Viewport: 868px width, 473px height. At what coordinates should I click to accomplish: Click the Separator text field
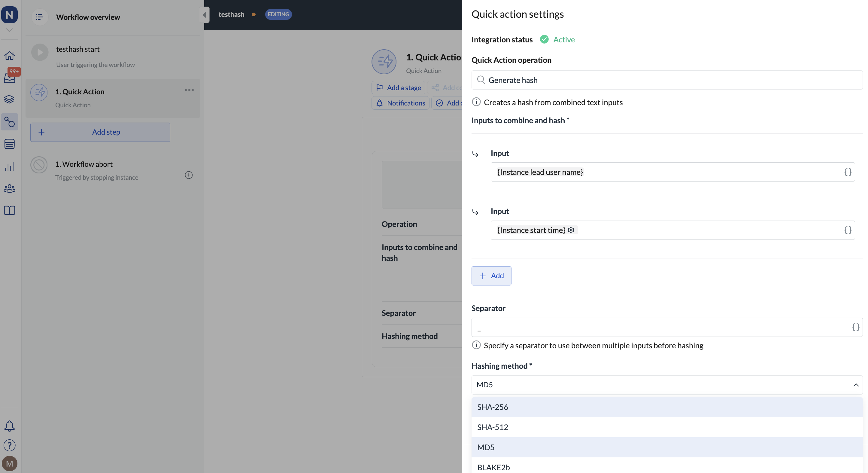click(667, 327)
